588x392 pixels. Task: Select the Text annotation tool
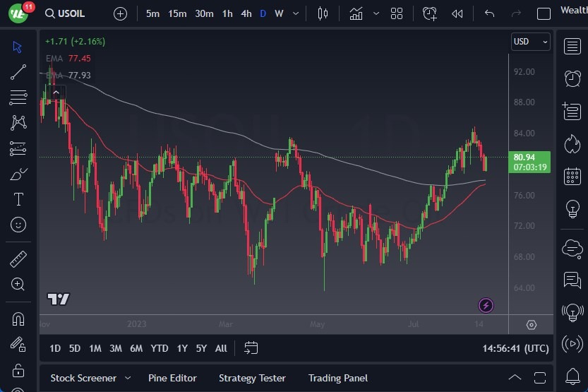tap(18, 199)
